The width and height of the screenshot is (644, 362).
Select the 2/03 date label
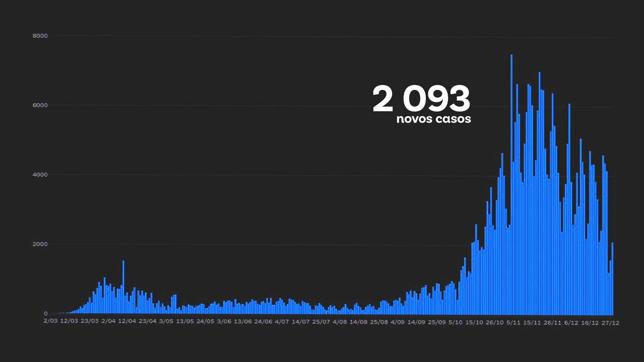[x=50, y=321]
